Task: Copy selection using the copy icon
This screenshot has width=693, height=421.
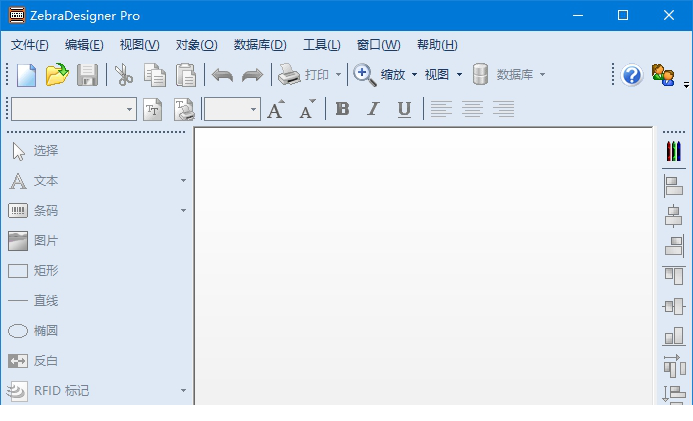Action: (155, 75)
